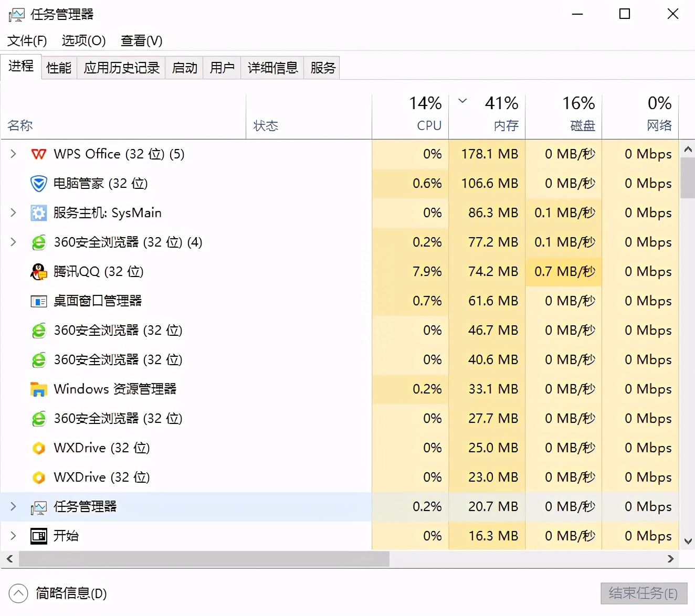Image resolution: width=695 pixels, height=616 pixels.
Task: Click the 服务主机 SysMain gear icon
Action: coord(39,213)
